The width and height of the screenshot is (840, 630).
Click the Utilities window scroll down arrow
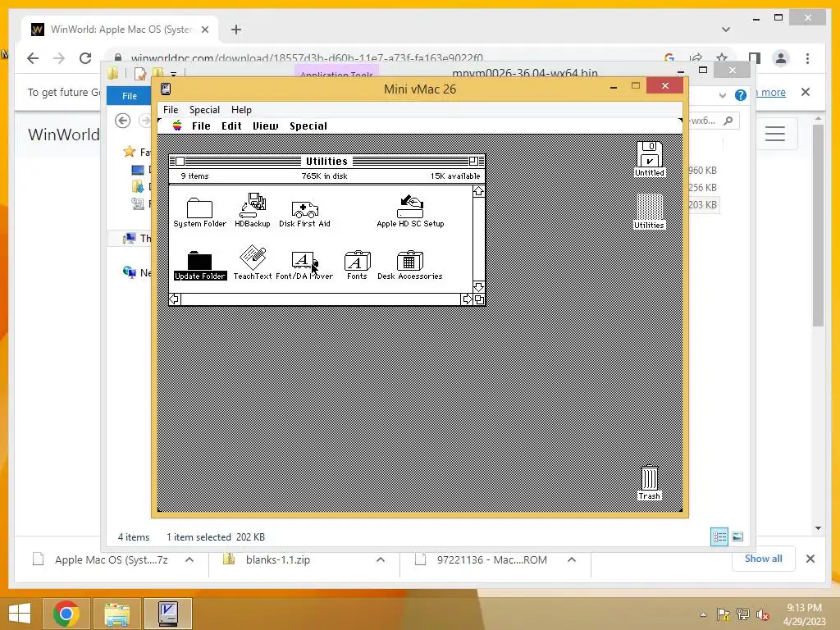coord(478,287)
